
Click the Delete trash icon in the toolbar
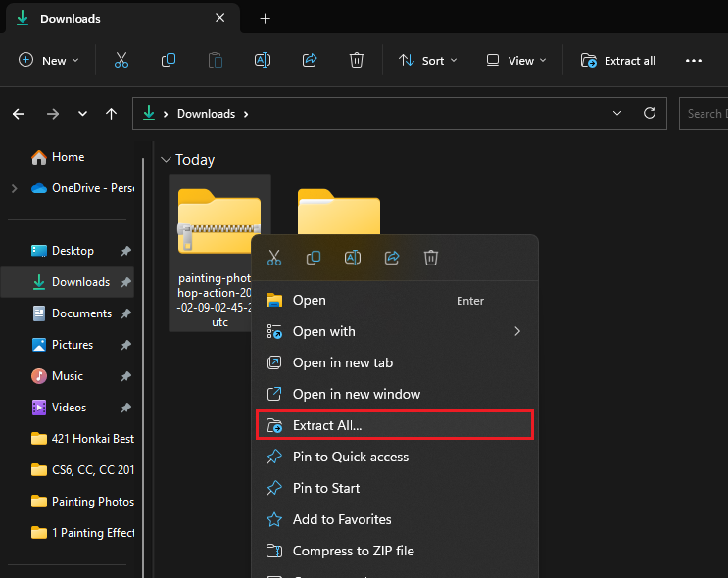357,61
